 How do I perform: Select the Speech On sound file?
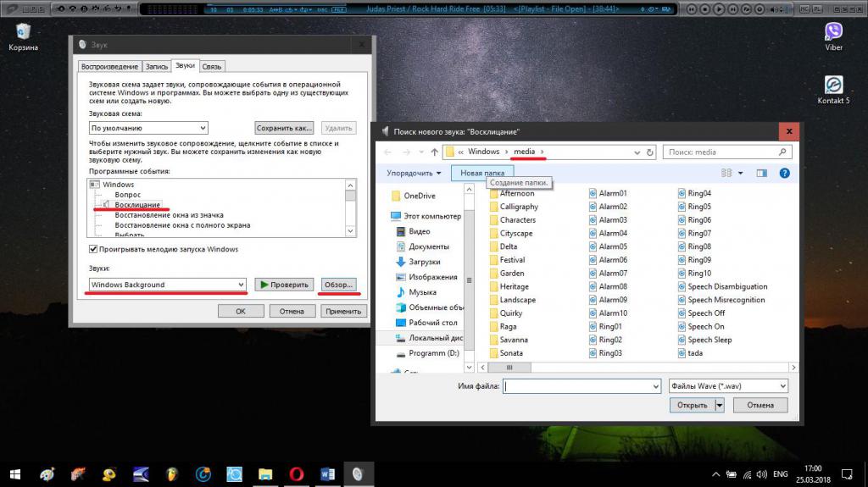[701, 327]
